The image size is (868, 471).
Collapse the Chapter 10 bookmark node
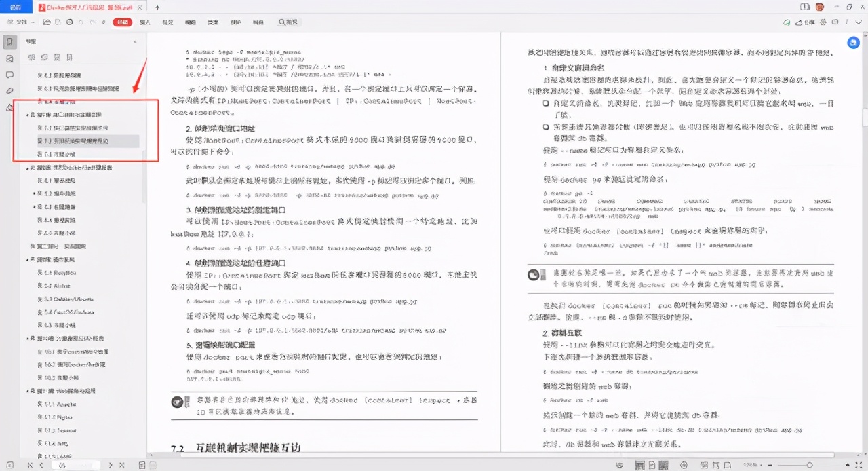(x=28, y=338)
